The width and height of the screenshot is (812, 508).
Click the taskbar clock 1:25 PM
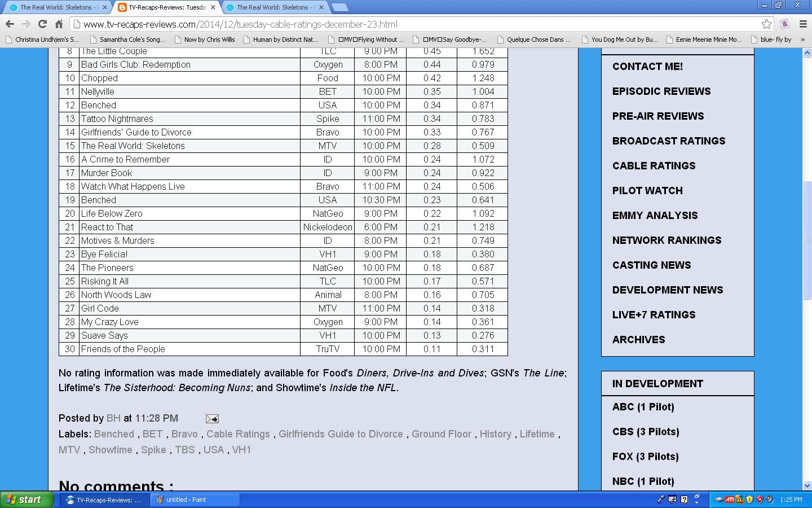point(791,500)
